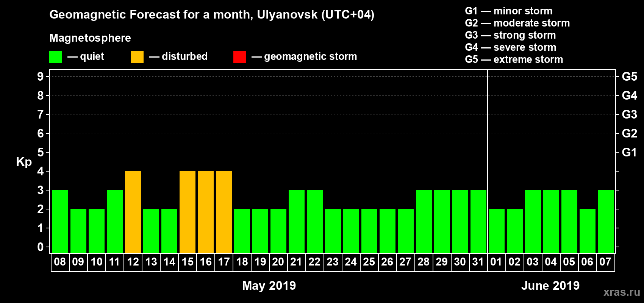This screenshot has height=303, width=644.
Task: Click the red geomagnetic storm legend swatch
Action: [239, 57]
